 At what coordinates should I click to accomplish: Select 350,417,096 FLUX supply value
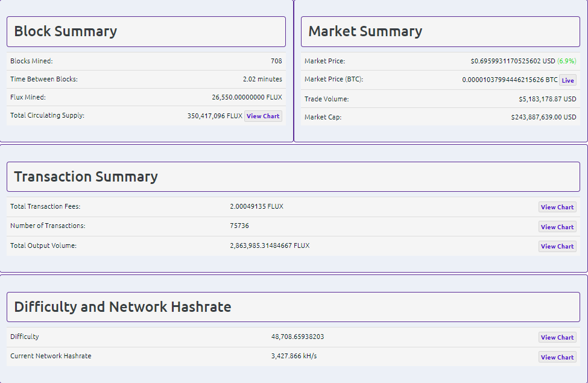pyautogui.click(x=215, y=116)
